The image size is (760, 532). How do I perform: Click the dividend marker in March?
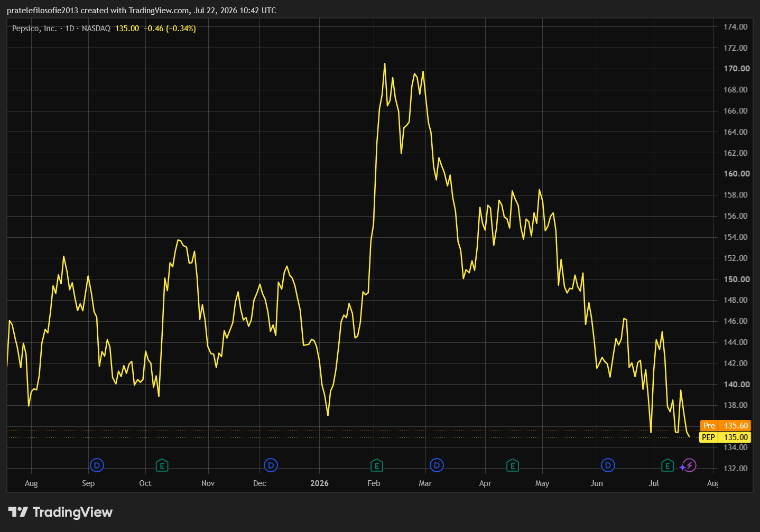click(x=437, y=465)
